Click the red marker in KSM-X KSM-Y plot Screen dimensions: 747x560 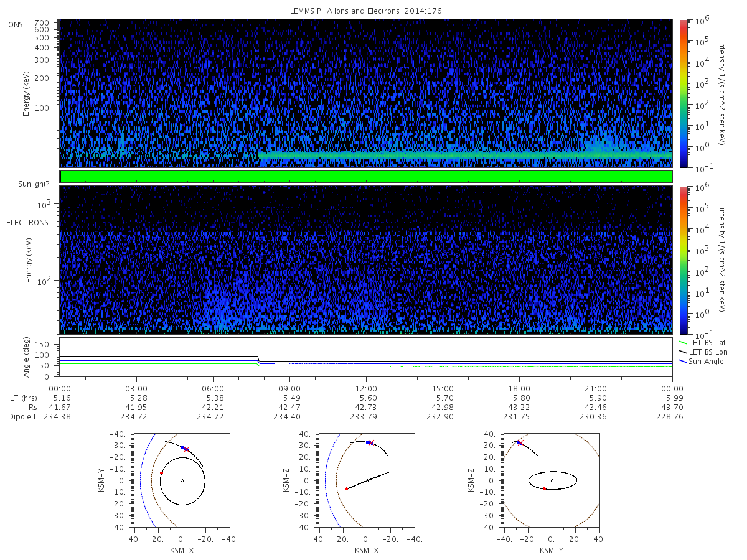pyautogui.click(x=161, y=473)
